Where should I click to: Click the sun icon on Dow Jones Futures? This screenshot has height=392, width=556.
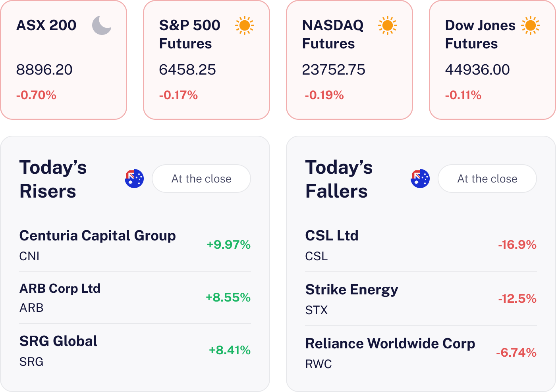coord(531,25)
